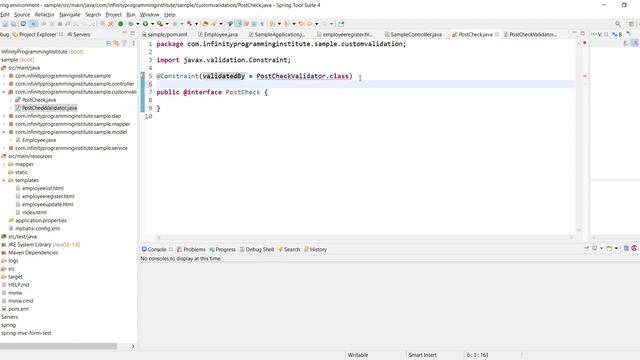Click the Smart Insert status entry
Viewport: 640px width, 360px height.
(422, 355)
